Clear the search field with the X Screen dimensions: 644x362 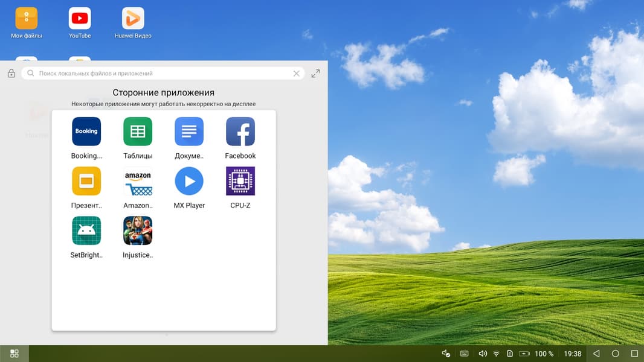296,74
